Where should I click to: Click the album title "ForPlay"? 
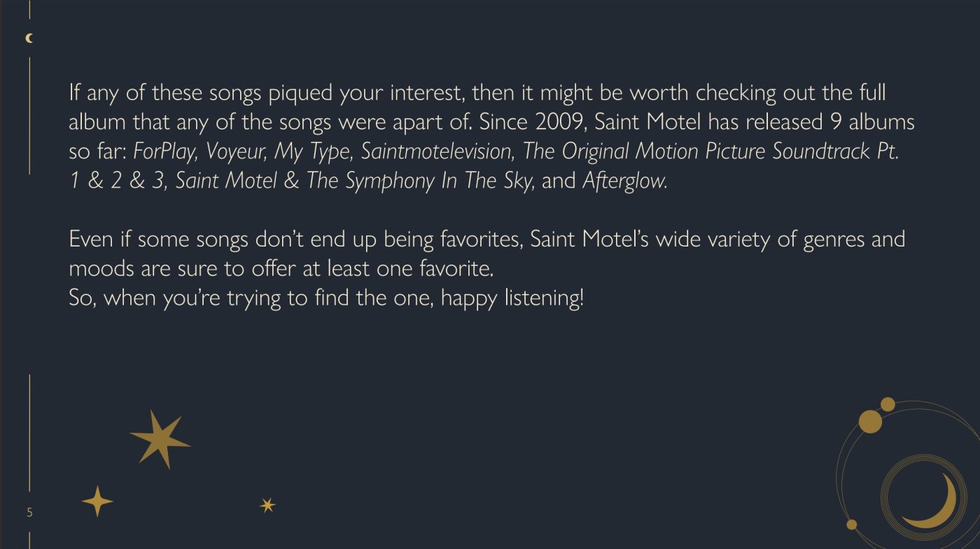coord(164,152)
